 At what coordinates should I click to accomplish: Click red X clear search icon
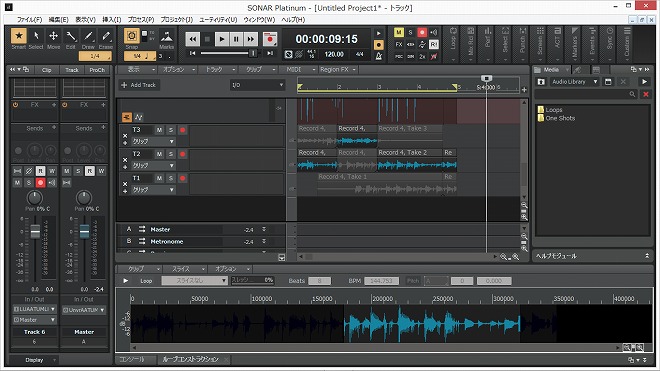point(646,94)
